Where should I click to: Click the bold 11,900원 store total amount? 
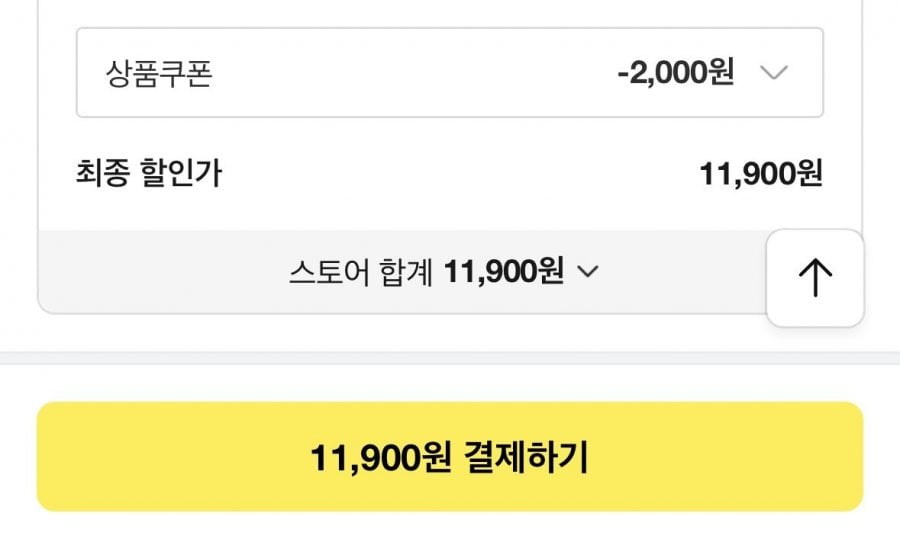[504, 271]
